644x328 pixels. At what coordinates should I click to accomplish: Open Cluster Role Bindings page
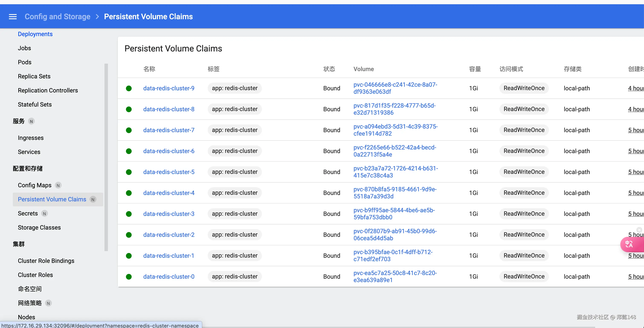46,261
